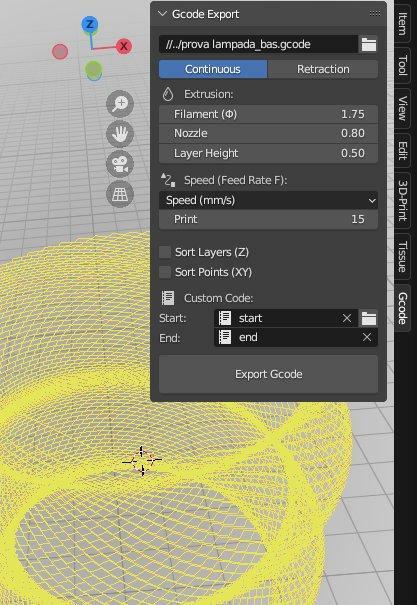Toggle the camera view icon
This screenshot has height=605, width=417.
(x=120, y=164)
